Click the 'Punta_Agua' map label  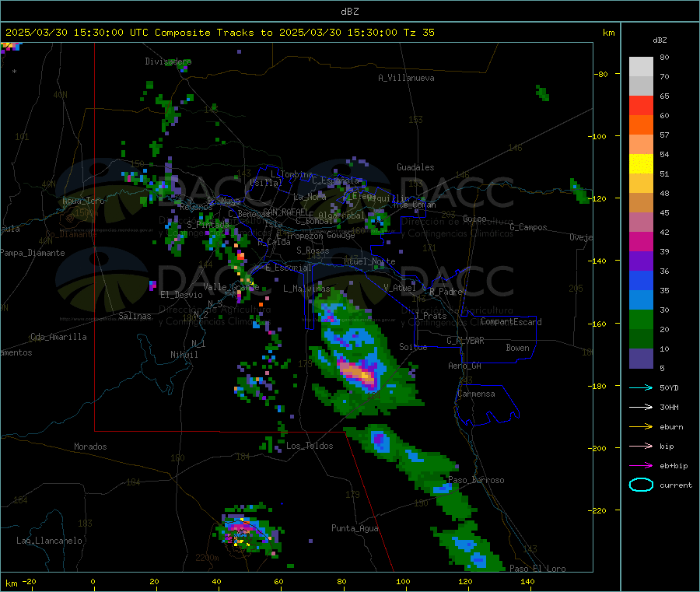[x=355, y=528]
